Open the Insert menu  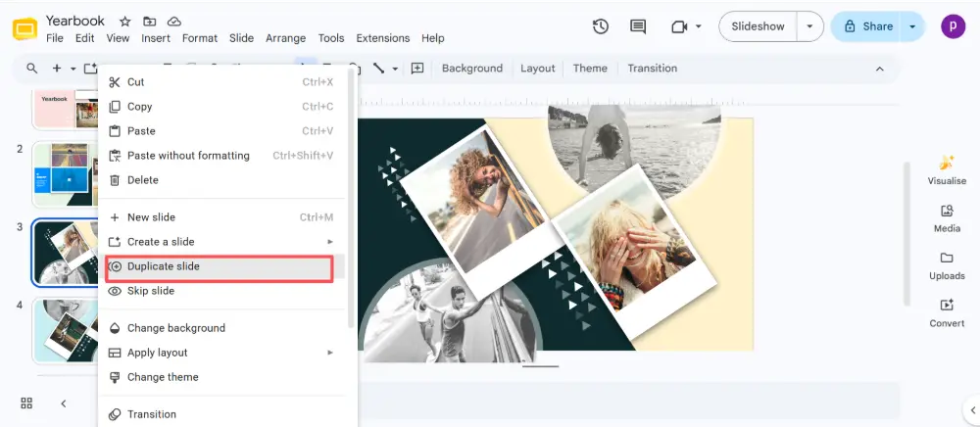tap(156, 38)
